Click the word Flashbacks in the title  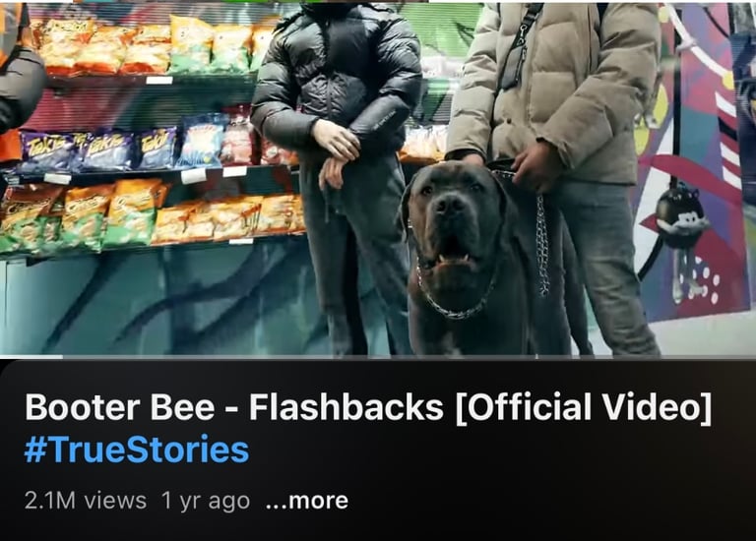(x=346, y=407)
